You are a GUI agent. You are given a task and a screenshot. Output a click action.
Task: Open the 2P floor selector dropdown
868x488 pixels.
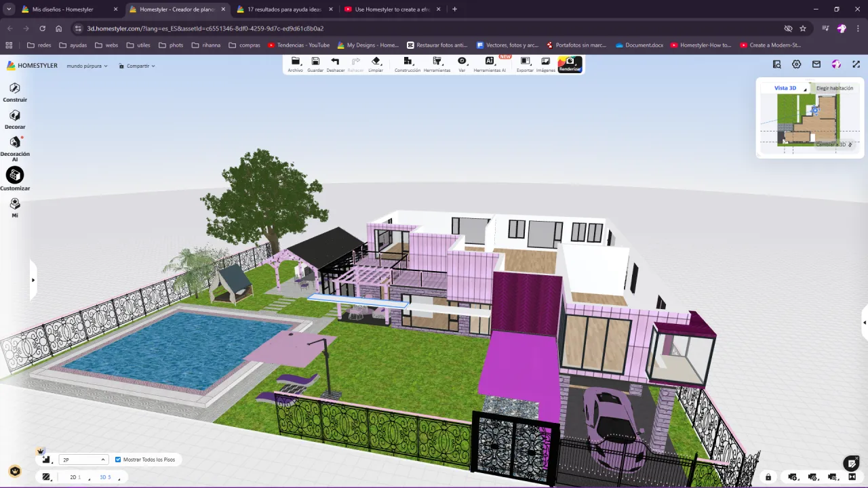pyautogui.click(x=83, y=460)
